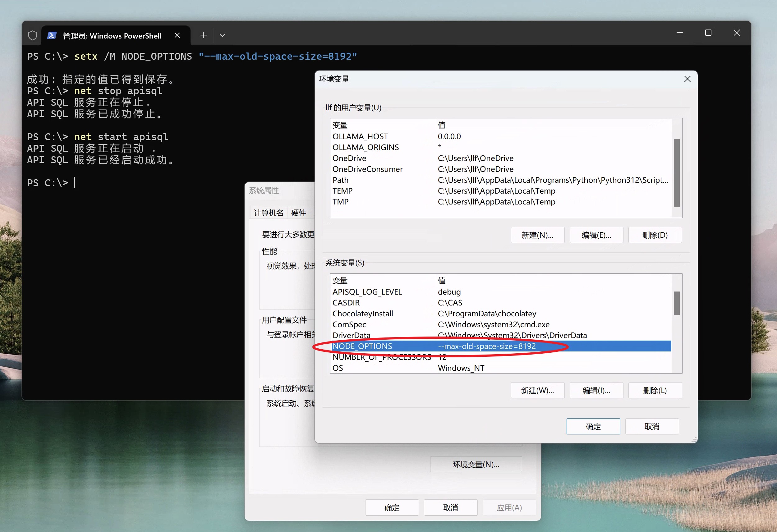Click 新建(N) to create a user variable
Image resolution: width=777 pixels, height=532 pixels.
pos(537,235)
